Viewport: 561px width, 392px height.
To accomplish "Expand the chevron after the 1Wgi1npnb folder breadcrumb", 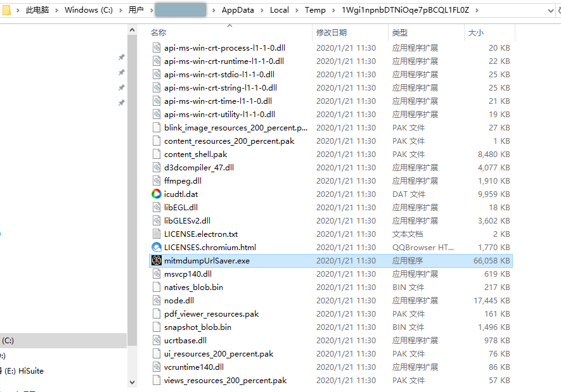I will click(477, 10).
